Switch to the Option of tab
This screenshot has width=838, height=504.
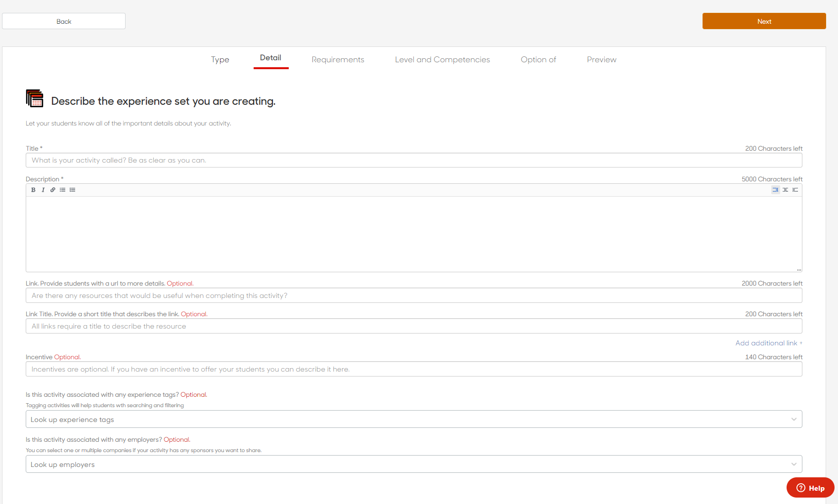click(x=538, y=60)
